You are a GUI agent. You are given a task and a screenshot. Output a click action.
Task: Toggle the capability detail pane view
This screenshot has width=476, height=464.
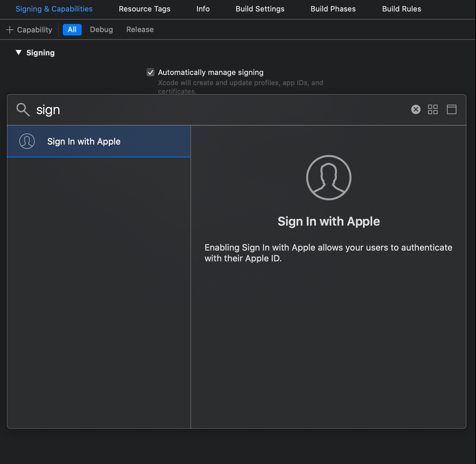(x=452, y=109)
